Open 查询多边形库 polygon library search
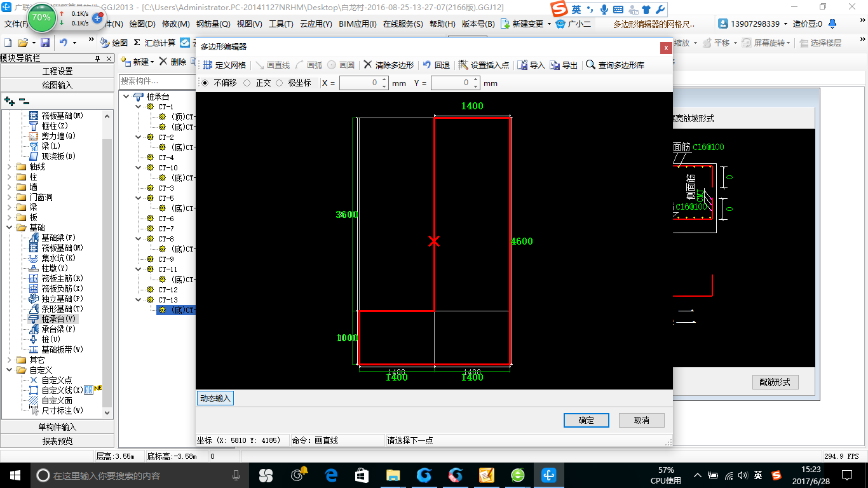The image size is (868, 488). coord(615,65)
